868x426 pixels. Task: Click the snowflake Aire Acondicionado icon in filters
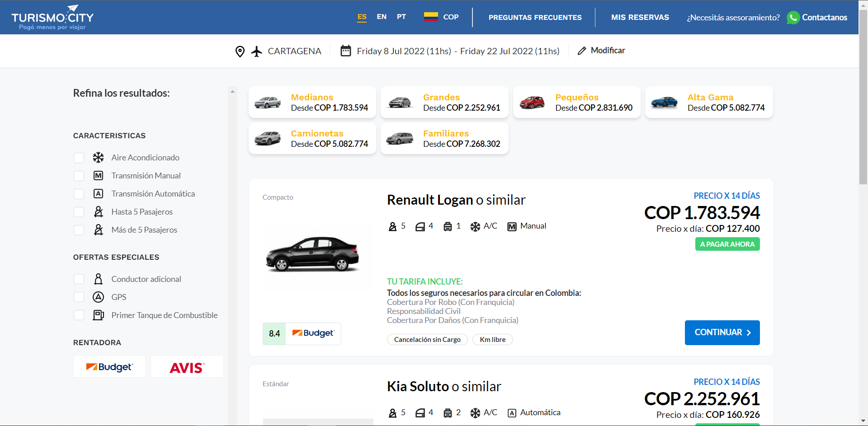(98, 157)
